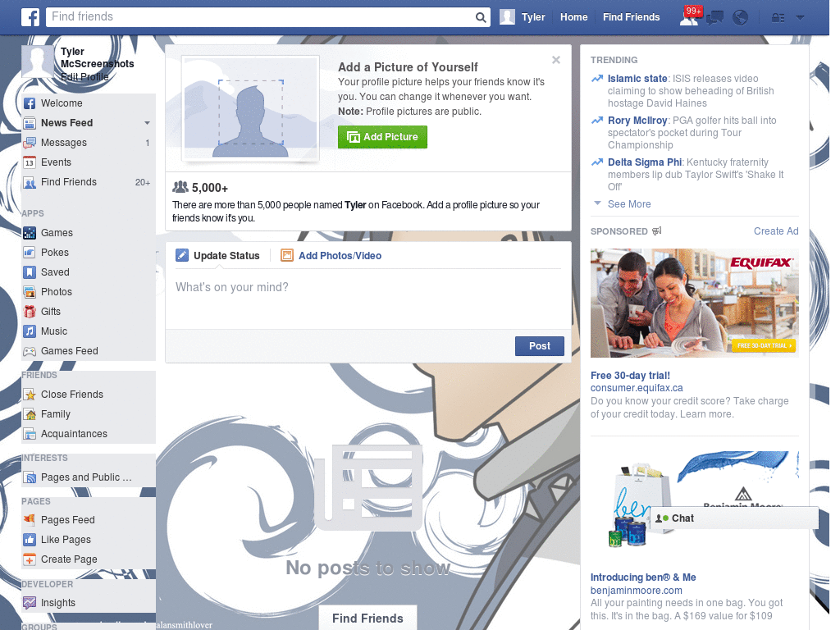The width and height of the screenshot is (840, 630).
Task: Click the sidebar profile avatar thumbnail
Action: 38,61
